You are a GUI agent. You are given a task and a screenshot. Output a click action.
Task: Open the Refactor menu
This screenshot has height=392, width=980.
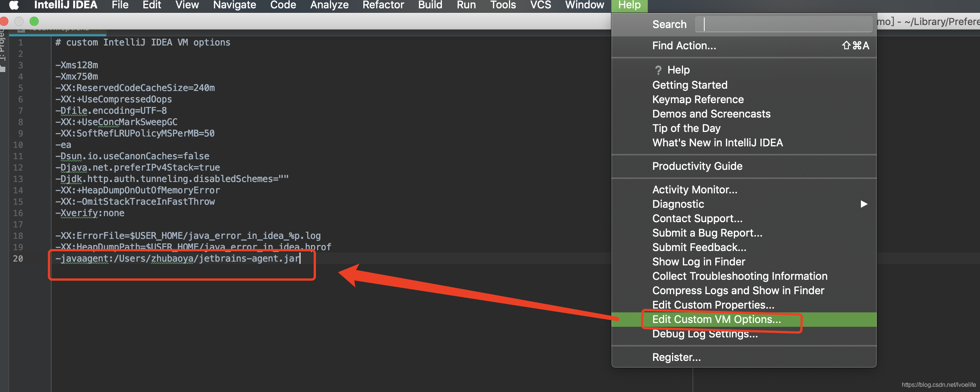tap(383, 5)
